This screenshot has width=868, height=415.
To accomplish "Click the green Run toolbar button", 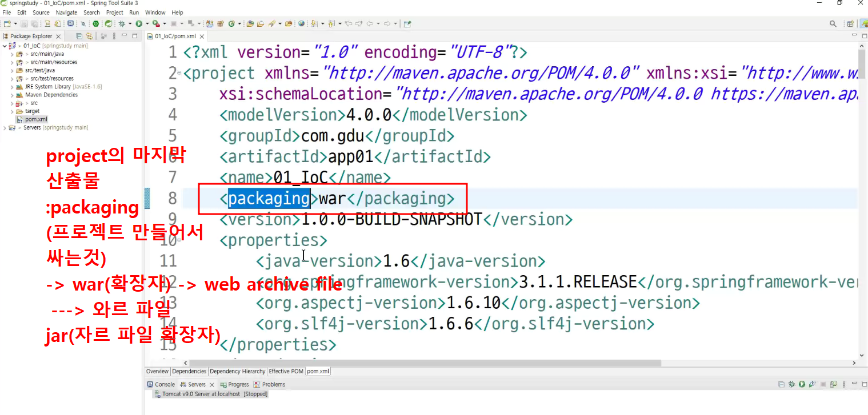I will [x=139, y=24].
